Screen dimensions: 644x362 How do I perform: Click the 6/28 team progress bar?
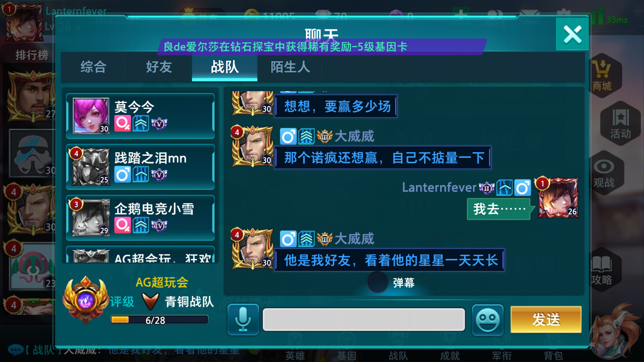coord(159,320)
